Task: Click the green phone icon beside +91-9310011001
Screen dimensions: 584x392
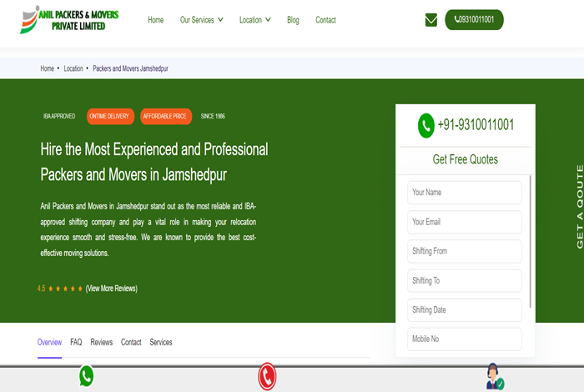Action: (x=426, y=126)
